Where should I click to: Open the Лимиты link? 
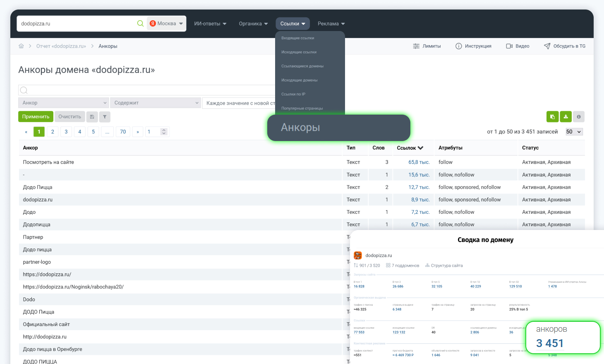point(427,46)
